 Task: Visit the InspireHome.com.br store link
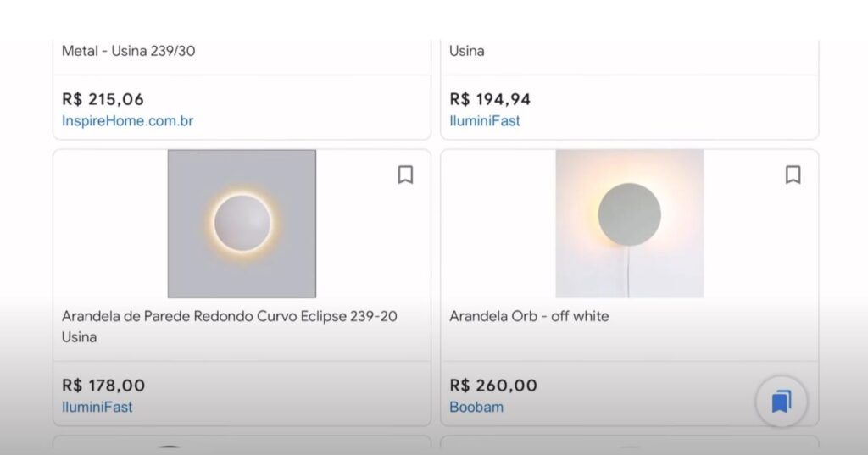(127, 121)
